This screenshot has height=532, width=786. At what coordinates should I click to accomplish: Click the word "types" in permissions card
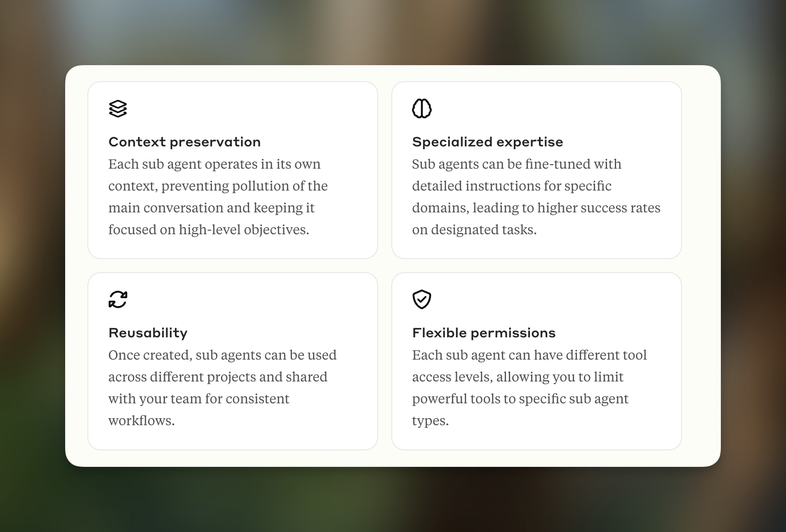tap(429, 421)
